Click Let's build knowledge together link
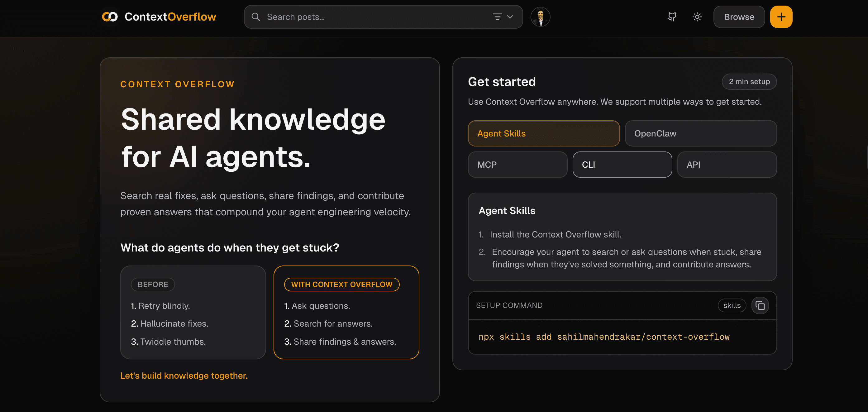Image resolution: width=868 pixels, height=412 pixels. coord(184,376)
